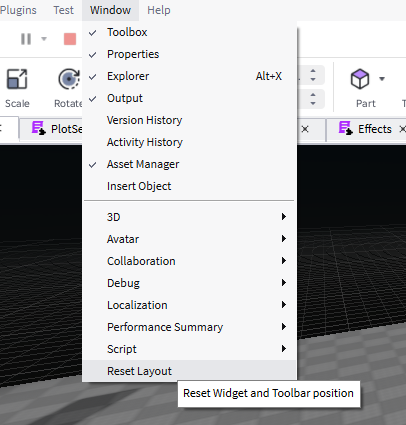The image size is (406, 425).
Task: Close the Effects script tab
Action: coord(402,129)
